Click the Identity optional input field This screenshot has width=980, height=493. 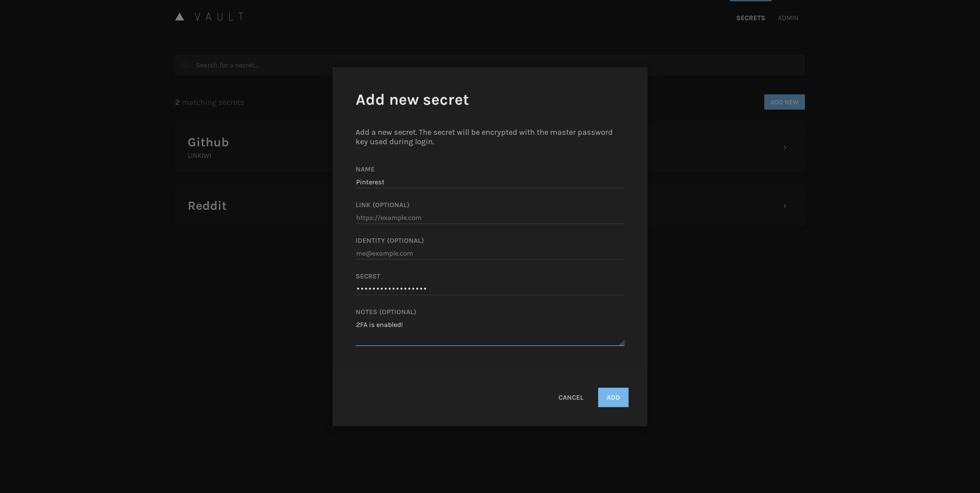coord(490,254)
